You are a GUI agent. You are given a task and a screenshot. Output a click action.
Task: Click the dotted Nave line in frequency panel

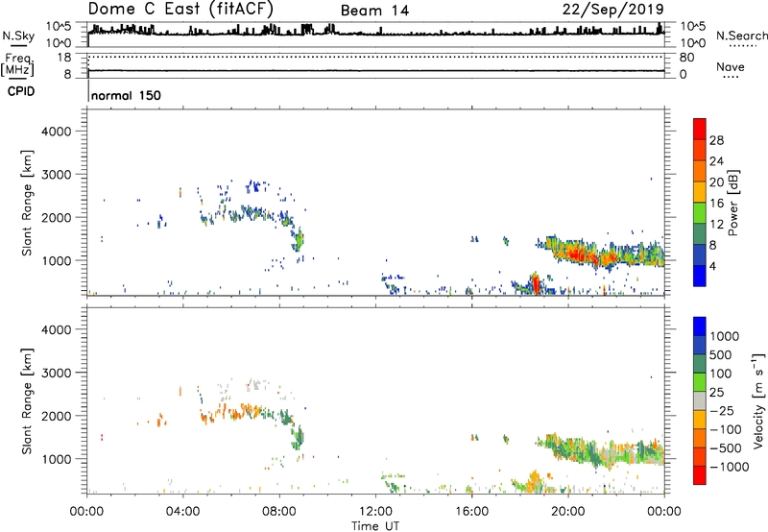(375, 58)
